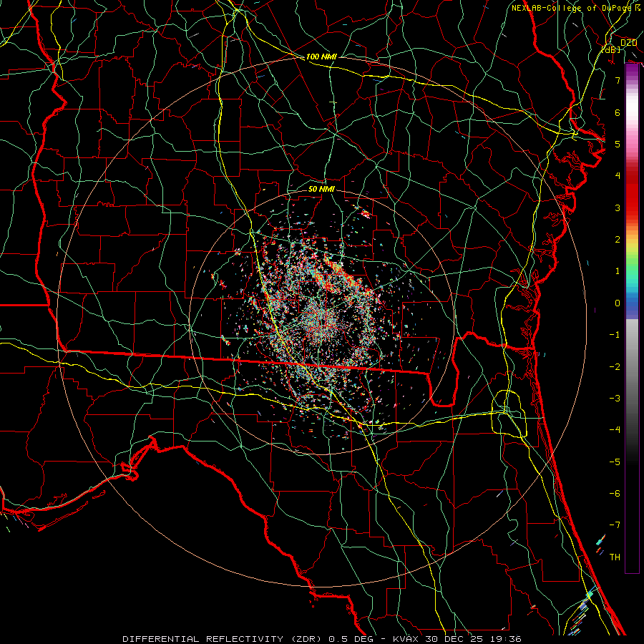Click the legend value 3
Screen dimensions: 644x644
pyautogui.click(x=618, y=208)
